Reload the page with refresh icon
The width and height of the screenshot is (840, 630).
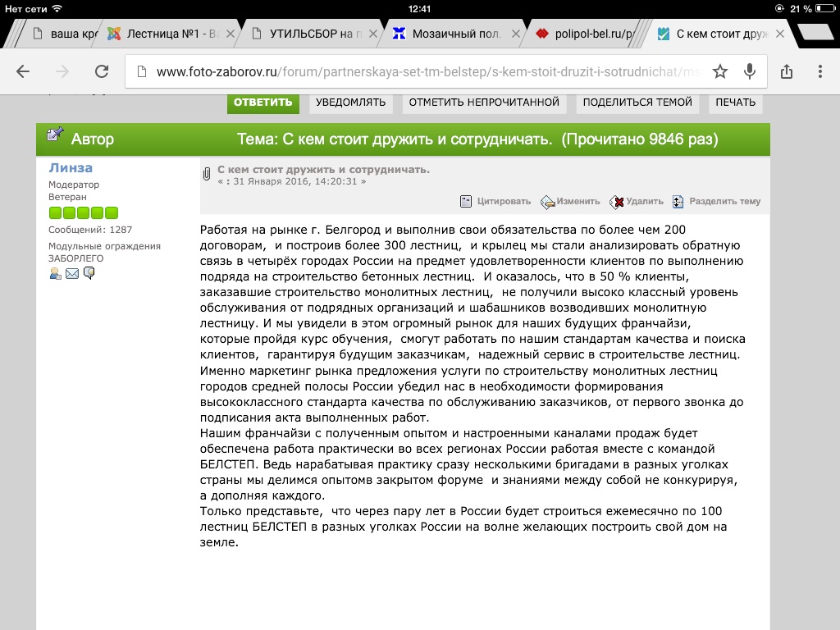coord(102,71)
